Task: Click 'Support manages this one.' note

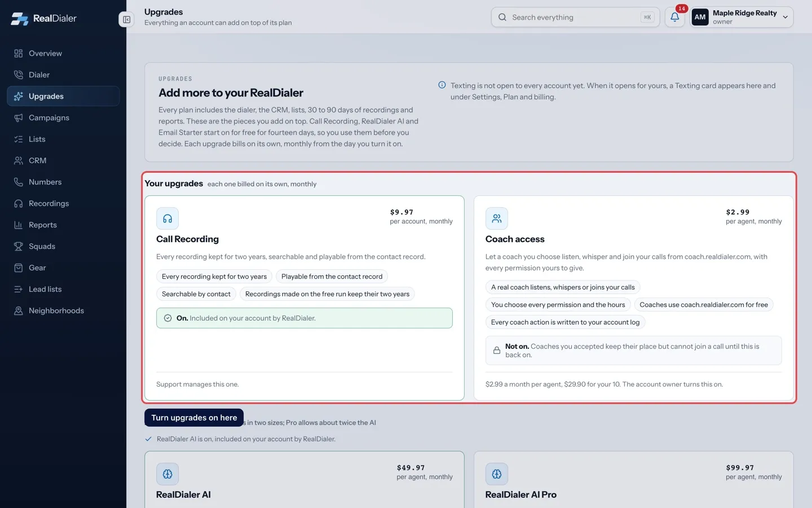Action: tap(197, 384)
